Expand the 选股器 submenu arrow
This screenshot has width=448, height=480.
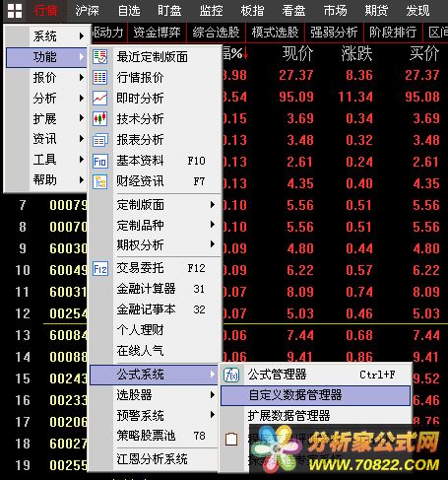point(213,394)
